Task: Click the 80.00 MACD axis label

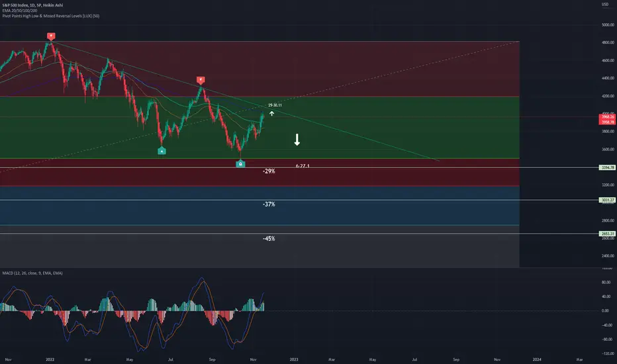Action: (606, 283)
